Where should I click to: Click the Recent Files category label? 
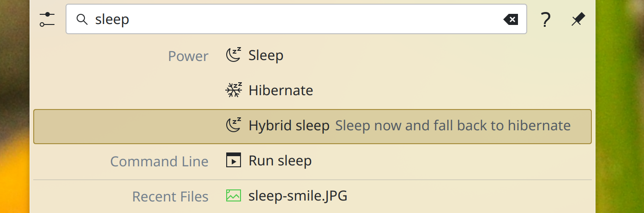tap(170, 196)
